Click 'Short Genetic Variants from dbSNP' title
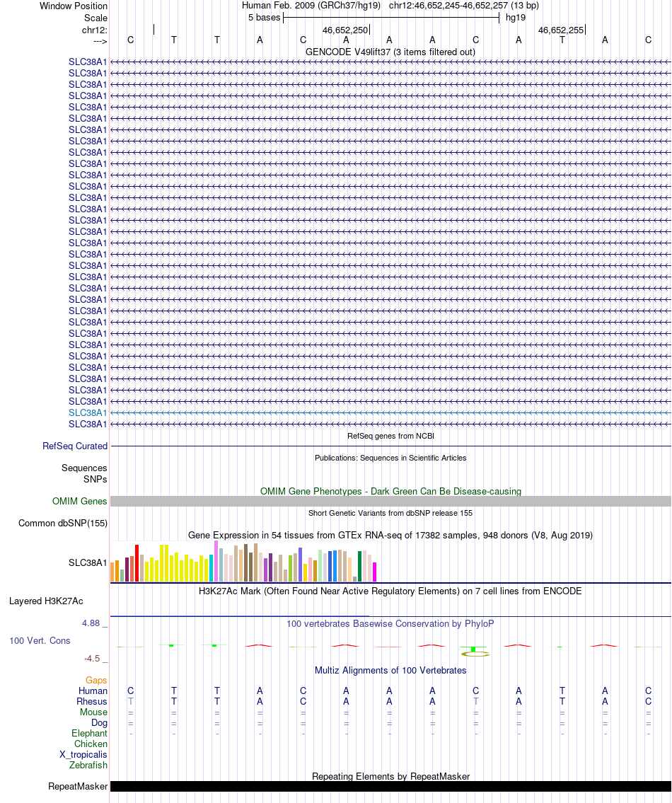 390,513
